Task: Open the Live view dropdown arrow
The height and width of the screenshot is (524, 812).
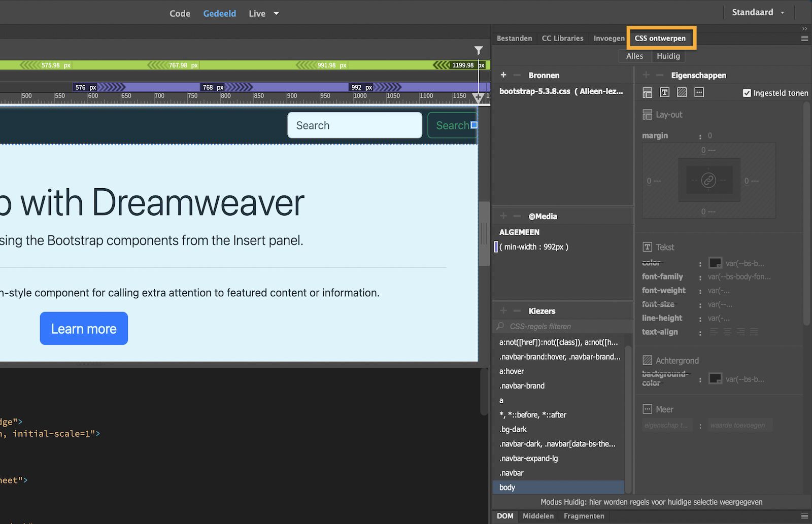Action: coord(276,14)
